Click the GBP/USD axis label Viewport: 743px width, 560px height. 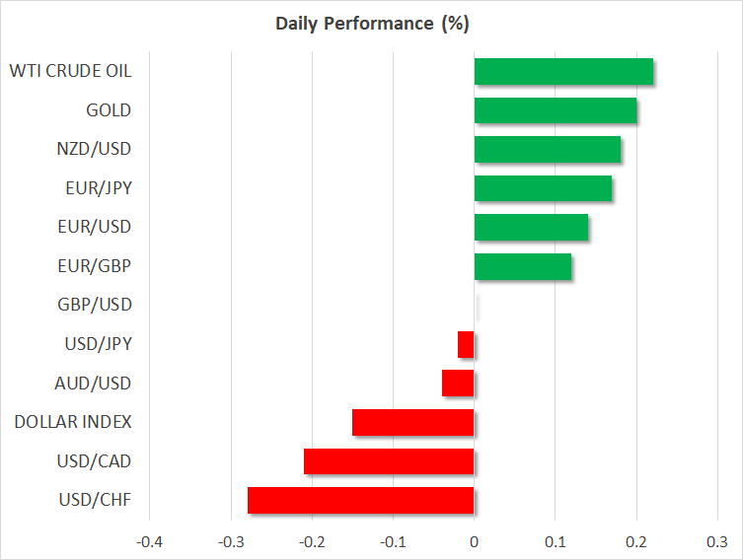pos(94,306)
